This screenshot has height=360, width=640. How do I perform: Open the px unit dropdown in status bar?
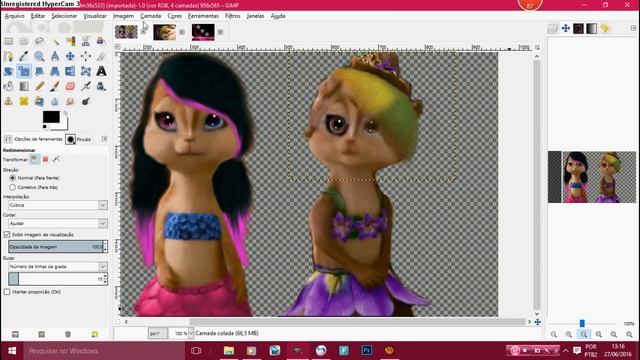[x=158, y=333]
